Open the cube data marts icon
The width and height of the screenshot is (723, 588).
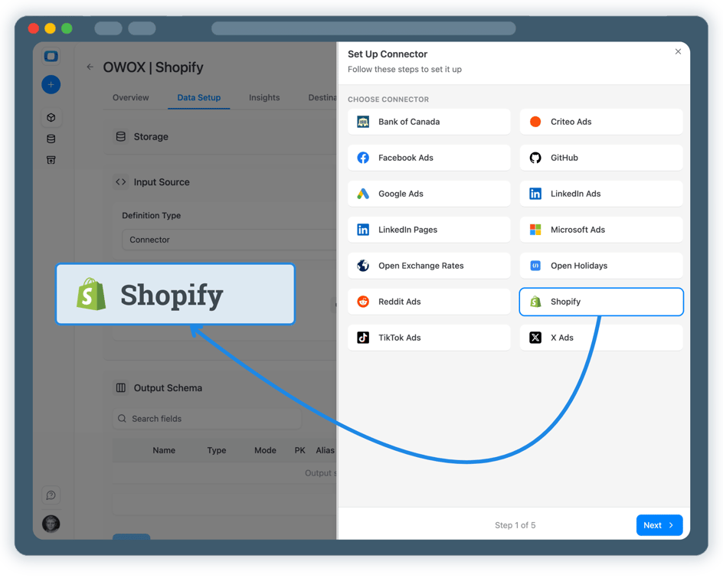[x=51, y=117]
